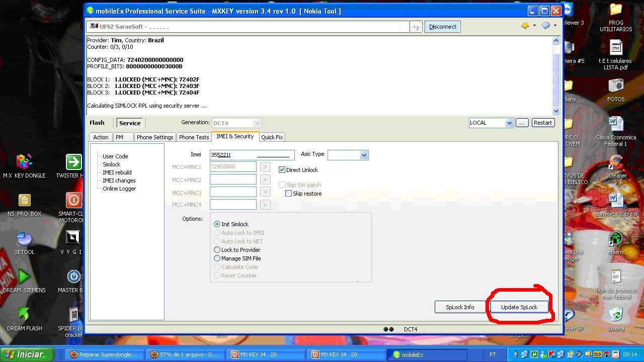Open the Phone Settings tab

click(155, 137)
